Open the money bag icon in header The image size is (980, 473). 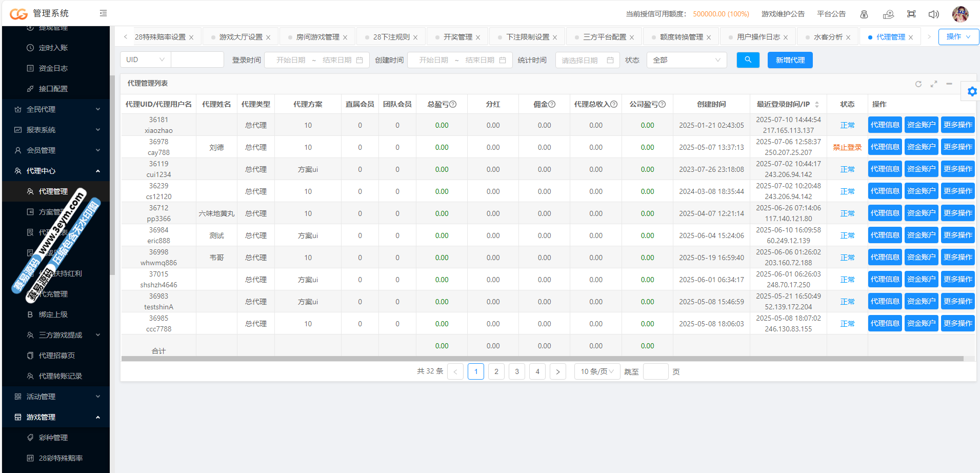864,14
